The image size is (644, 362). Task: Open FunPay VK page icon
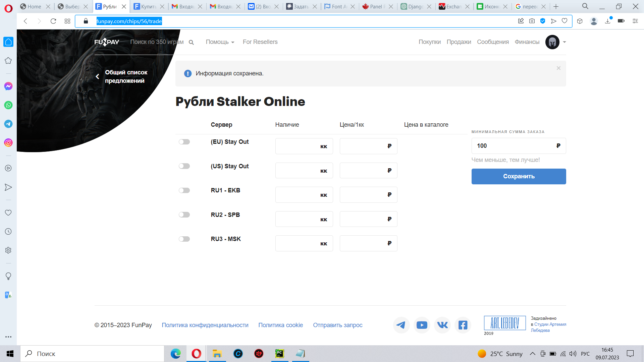[x=442, y=325]
